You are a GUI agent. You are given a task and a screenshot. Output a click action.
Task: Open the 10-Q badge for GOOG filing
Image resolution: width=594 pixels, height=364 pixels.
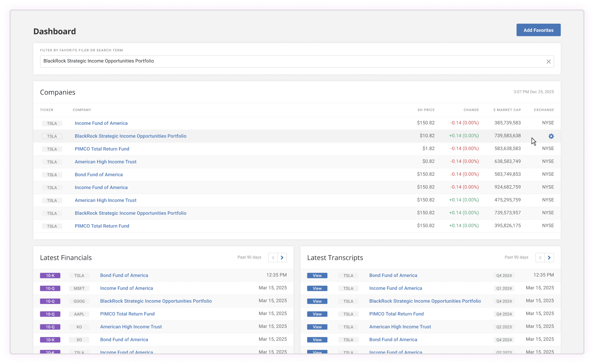pos(50,301)
